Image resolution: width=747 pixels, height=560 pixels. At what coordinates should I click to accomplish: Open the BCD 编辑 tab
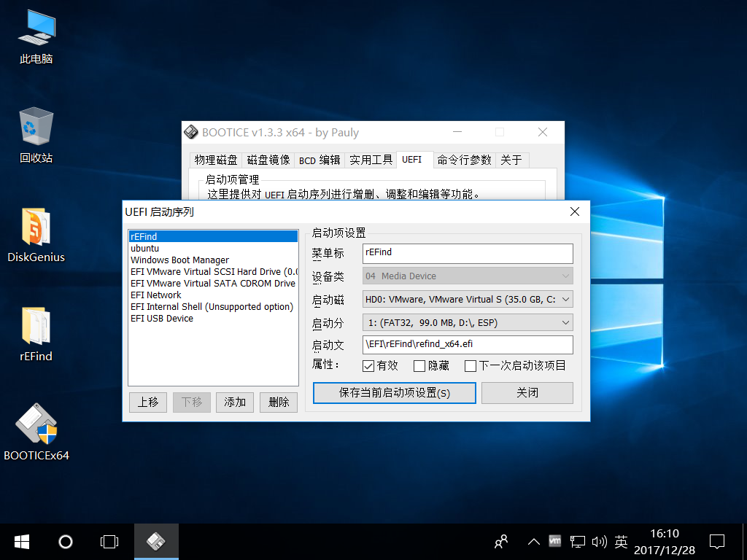320,160
